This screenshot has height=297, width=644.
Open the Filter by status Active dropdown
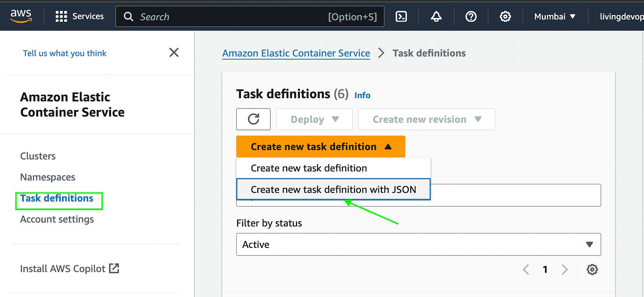click(x=418, y=244)
